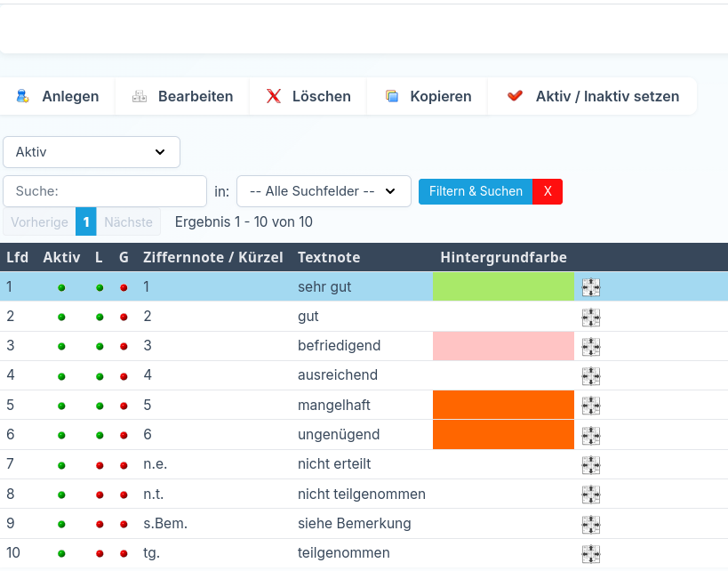This screenshot has width=728, height=571.
Task: Expand the 'Alle Suchfelder' dropdown
Action: [x=324, y=191]
